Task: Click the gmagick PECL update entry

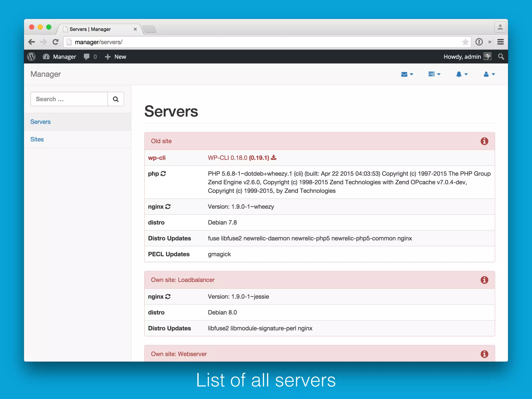Action: tap(219, 254)
